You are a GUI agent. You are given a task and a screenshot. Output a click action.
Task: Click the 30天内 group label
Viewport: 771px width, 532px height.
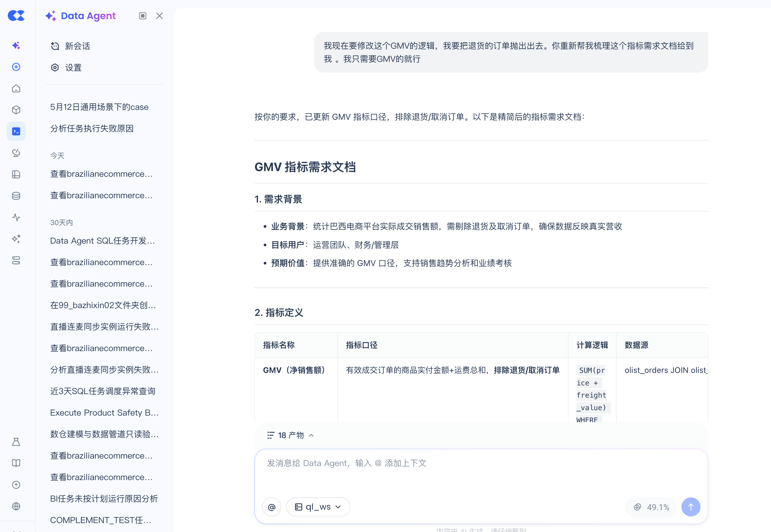(x=61, y=222)
